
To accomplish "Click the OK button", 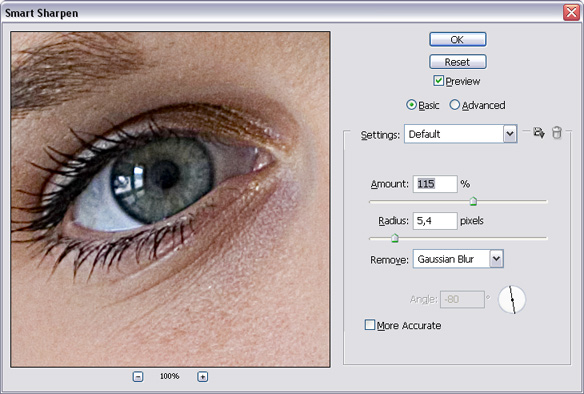I will pos(457,39).
